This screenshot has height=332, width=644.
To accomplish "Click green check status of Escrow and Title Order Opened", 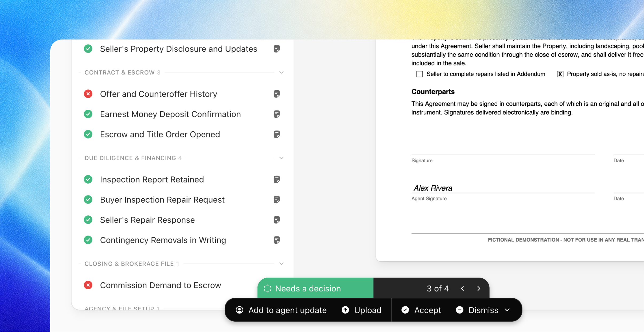I will (x=88, y=134).
